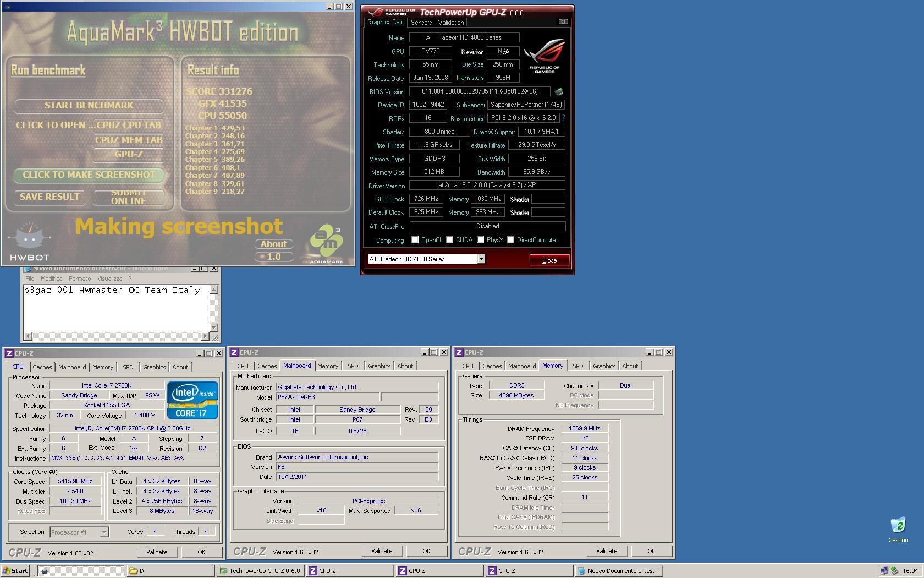Image resolution: width=924 pixels, height=578 pixels.
Task: Click the DRAM Frequency 1069.9 MHz value
Action: (585, 428)
